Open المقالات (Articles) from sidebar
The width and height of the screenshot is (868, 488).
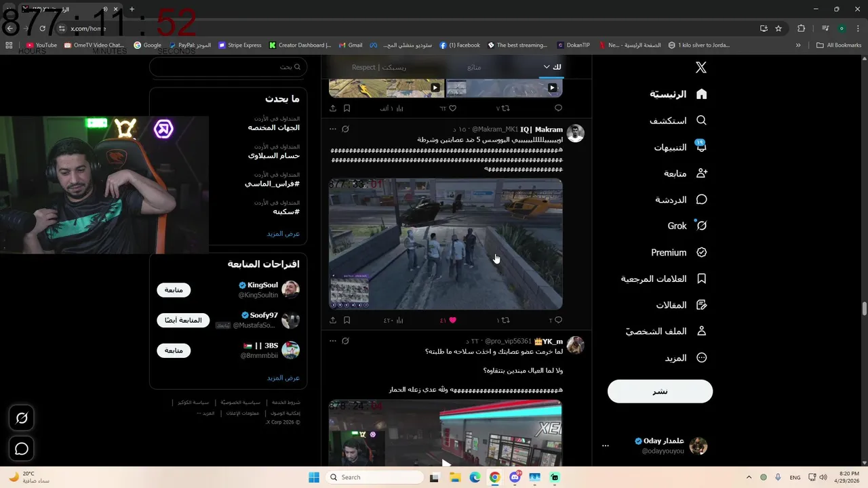[x=682, y=305]
